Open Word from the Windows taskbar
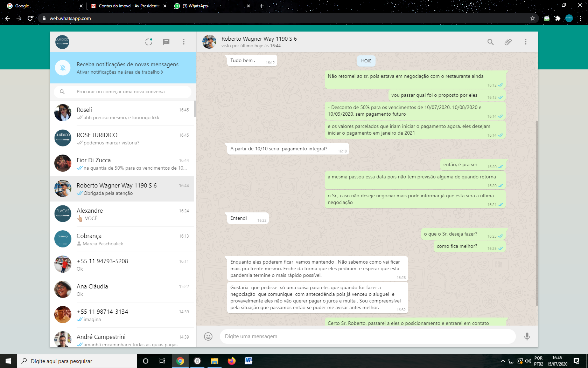This screenshot has width=588, height=368. (248, 361)
